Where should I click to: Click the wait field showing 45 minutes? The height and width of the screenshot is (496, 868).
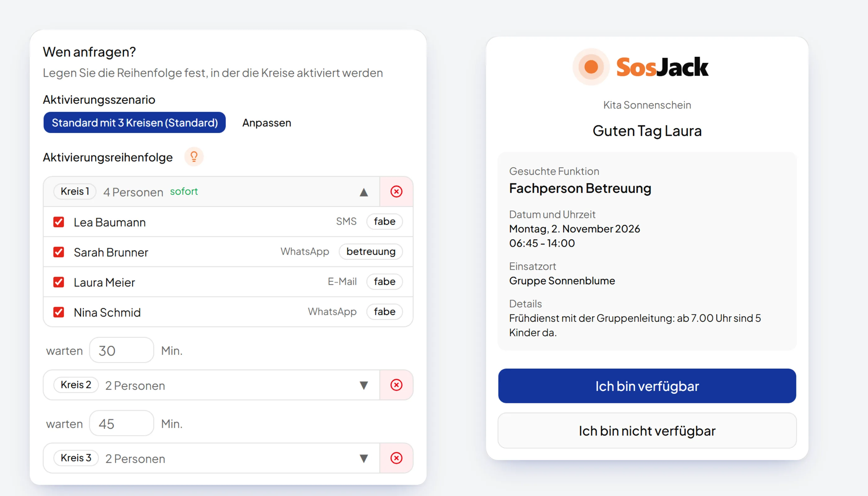tap(122, 423)
